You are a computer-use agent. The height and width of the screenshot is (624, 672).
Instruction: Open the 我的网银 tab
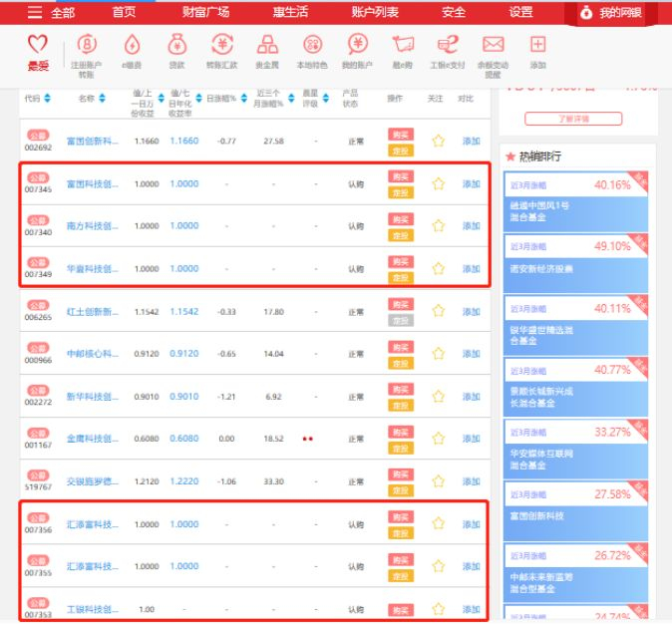pyautogui.click(x=611, y=13)
